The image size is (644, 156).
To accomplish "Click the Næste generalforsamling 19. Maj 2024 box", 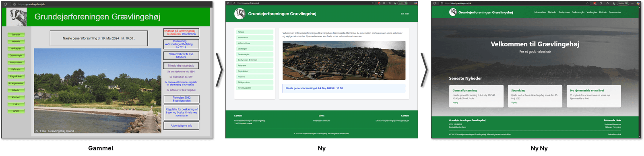I will pos(99,38).
